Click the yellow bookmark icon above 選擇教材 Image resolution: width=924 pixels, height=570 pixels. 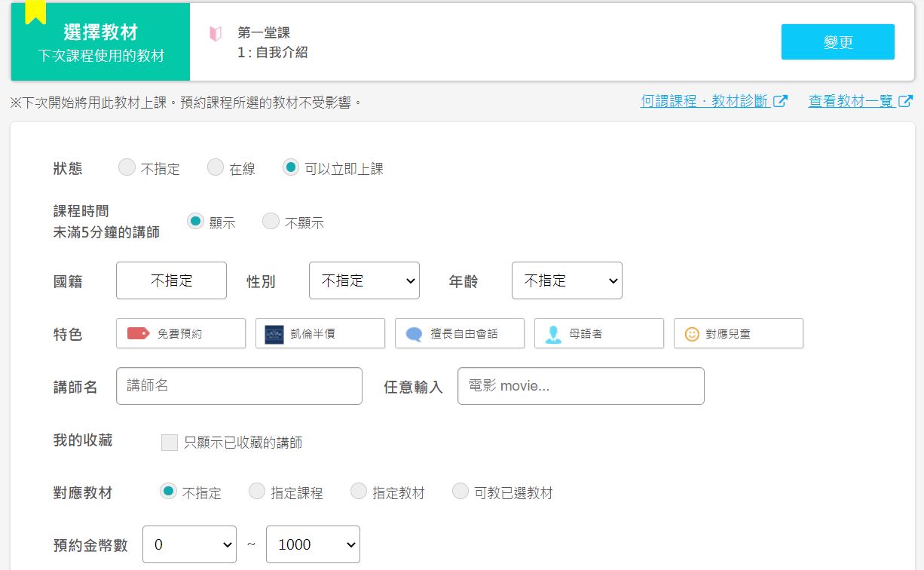[35, 11]
